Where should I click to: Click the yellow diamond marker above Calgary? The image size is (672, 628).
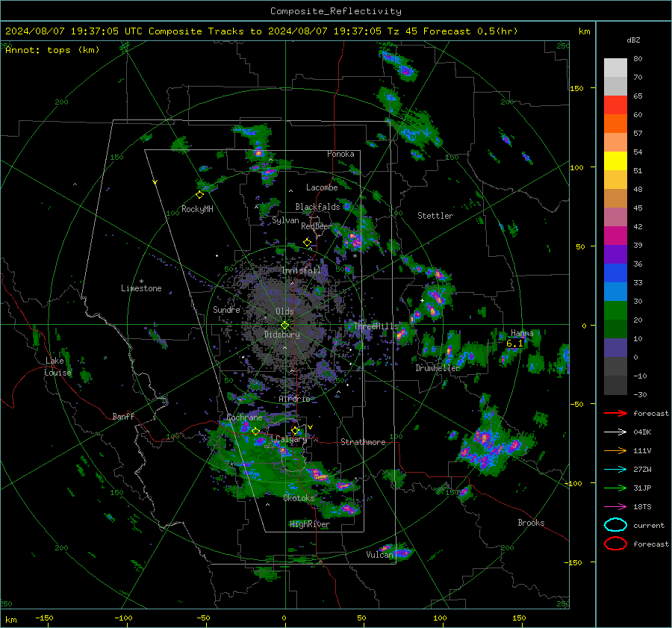tap(295, 430)
